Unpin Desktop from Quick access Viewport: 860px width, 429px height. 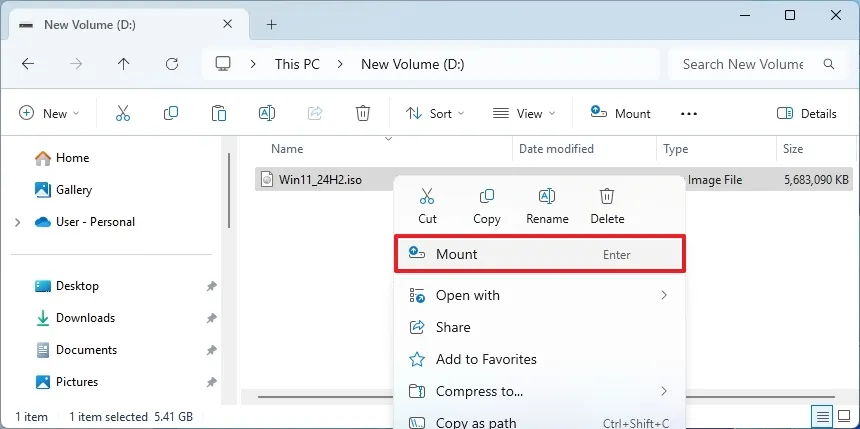pos(211,286)
